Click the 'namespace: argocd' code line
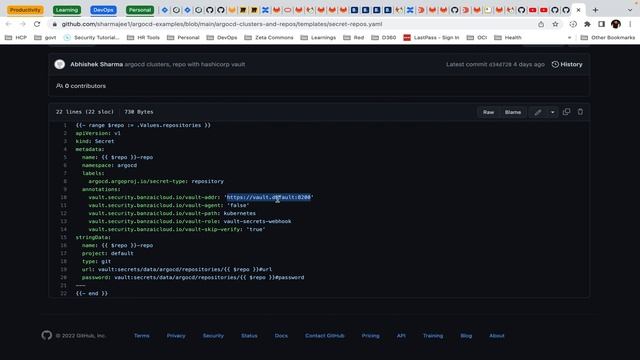Screen dimensions: 640x360 coord(109,165)
